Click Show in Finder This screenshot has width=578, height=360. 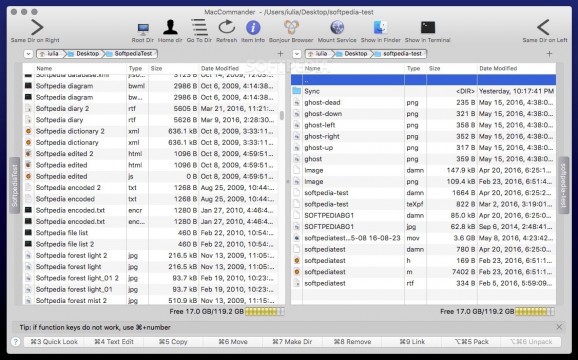pyautogui.click(x=380, y=28)
